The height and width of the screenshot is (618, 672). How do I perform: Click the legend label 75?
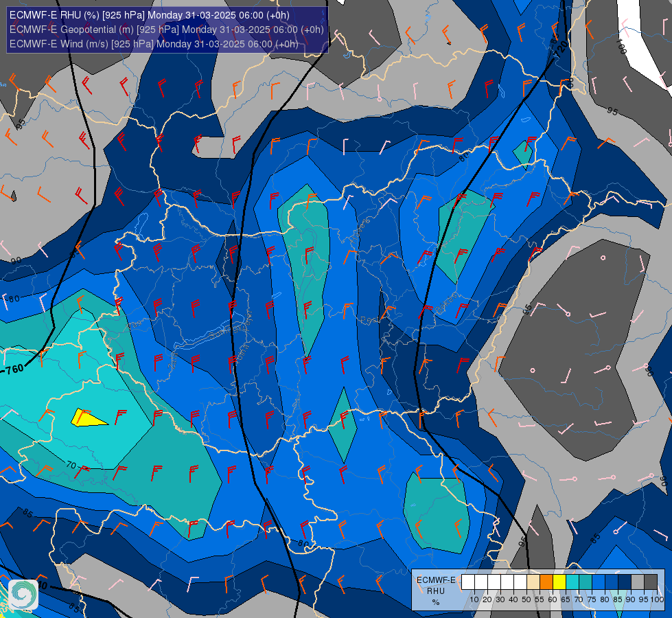point(592,599)
